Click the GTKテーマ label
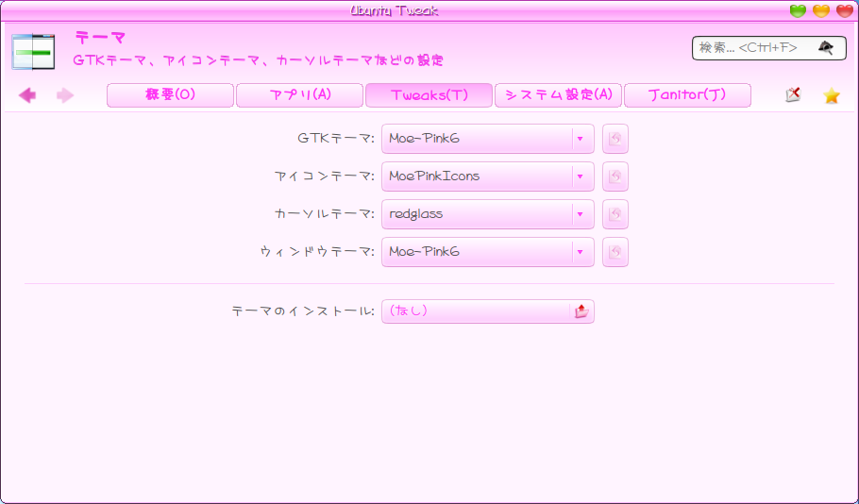 coord(336,139)
